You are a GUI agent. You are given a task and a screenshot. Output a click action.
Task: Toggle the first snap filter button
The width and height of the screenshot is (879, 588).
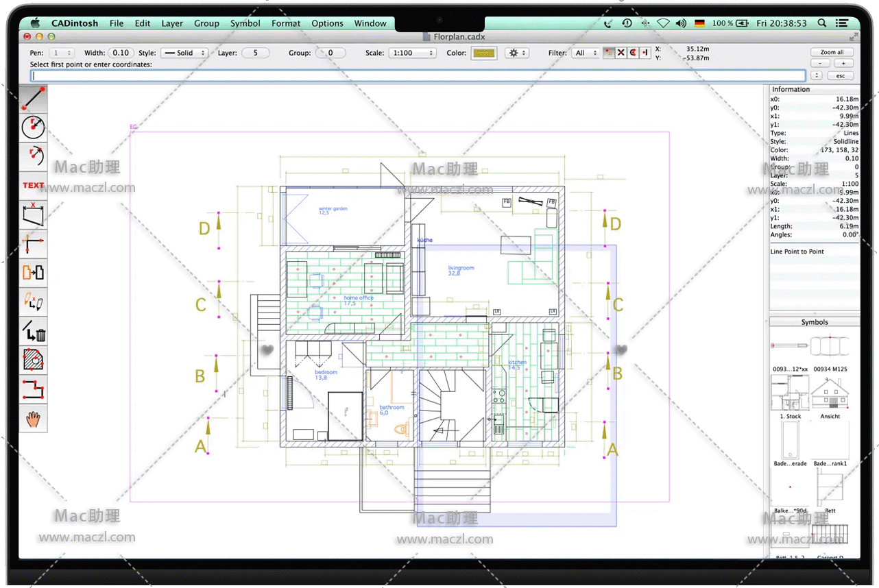(x=608, y=53)
